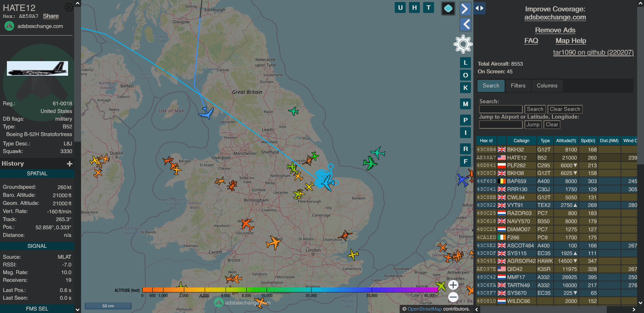Zoom out with the minus button
Image resolution: width=644 pixels, height=313 pixels.
point(453,298)
